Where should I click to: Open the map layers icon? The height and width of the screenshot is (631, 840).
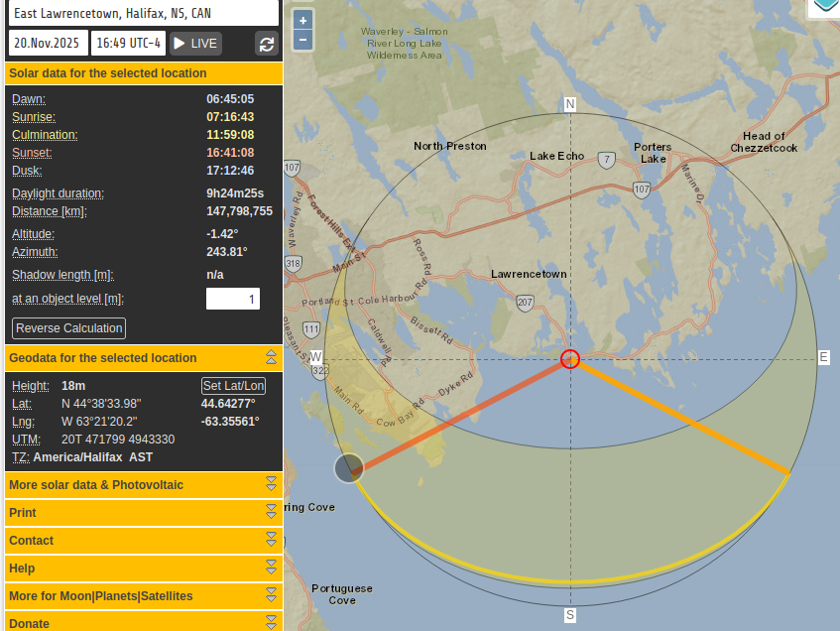coord(824,6)
